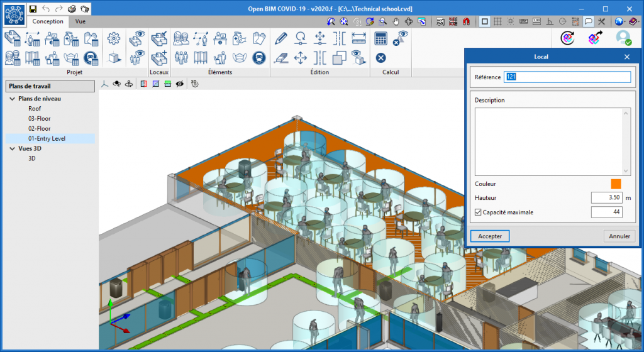This screenshot has height=352, width=644.
Task: Open project settings gear icon
Action: click(x=113, y=38)
